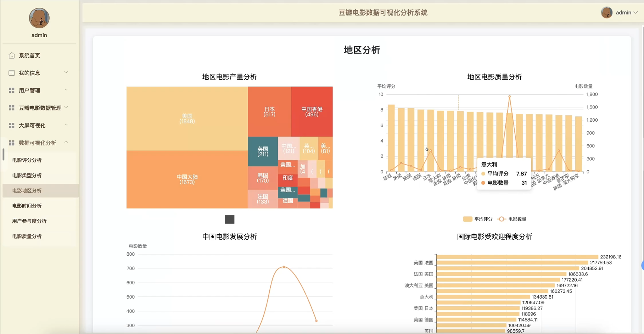
Task: Click the grid icon beside 大屏可视化
Action: click(12, 126)
